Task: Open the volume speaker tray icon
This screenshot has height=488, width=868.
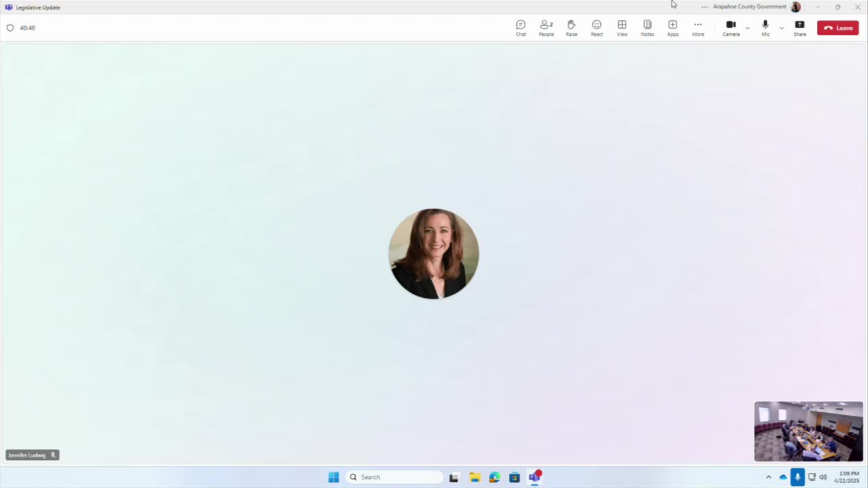Action: (x=823, y=477)
